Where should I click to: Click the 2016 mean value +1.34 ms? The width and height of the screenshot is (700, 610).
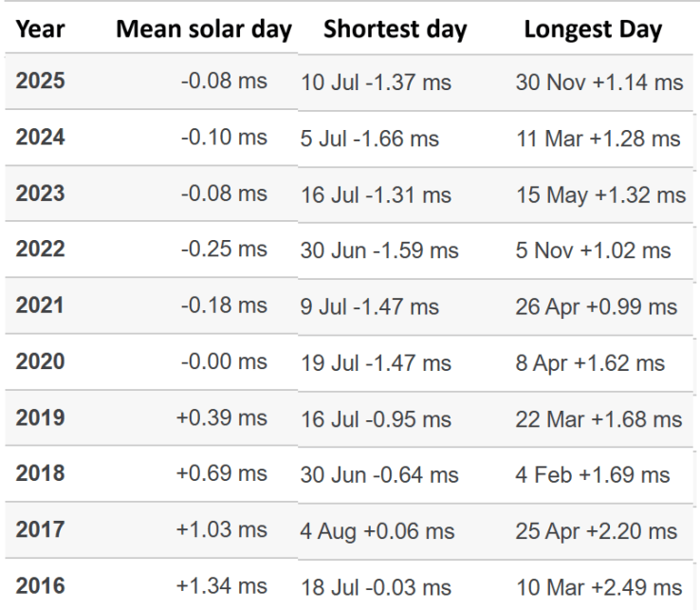tap(222, 586)
